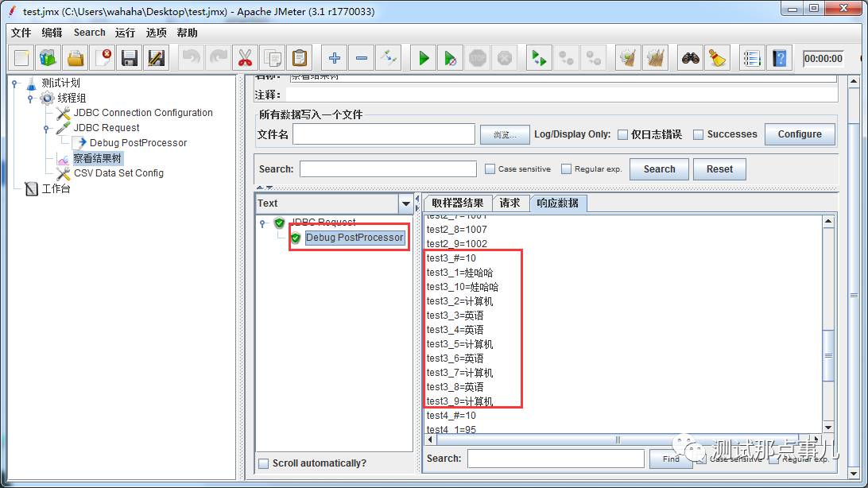This screenshot has width=868, height=488.
Task: Click the 注释 comment field
Action: click(x=561, y=95)
